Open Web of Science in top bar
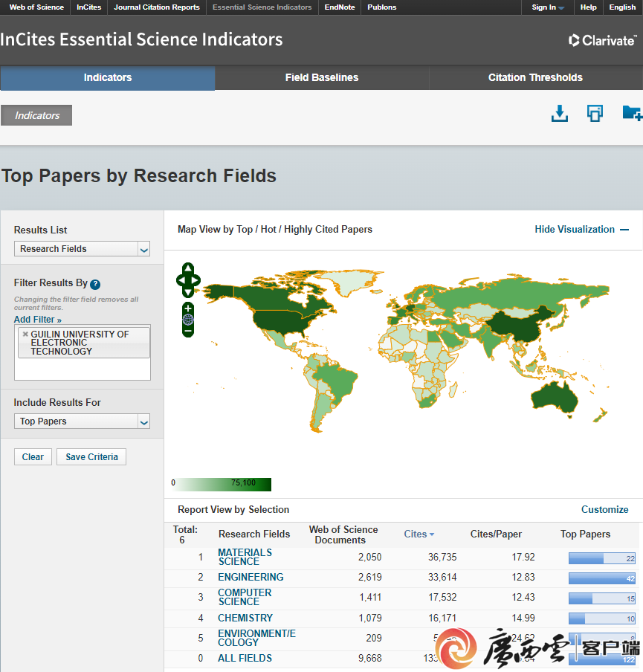This screenshot has height=672, width=643. 36,7
